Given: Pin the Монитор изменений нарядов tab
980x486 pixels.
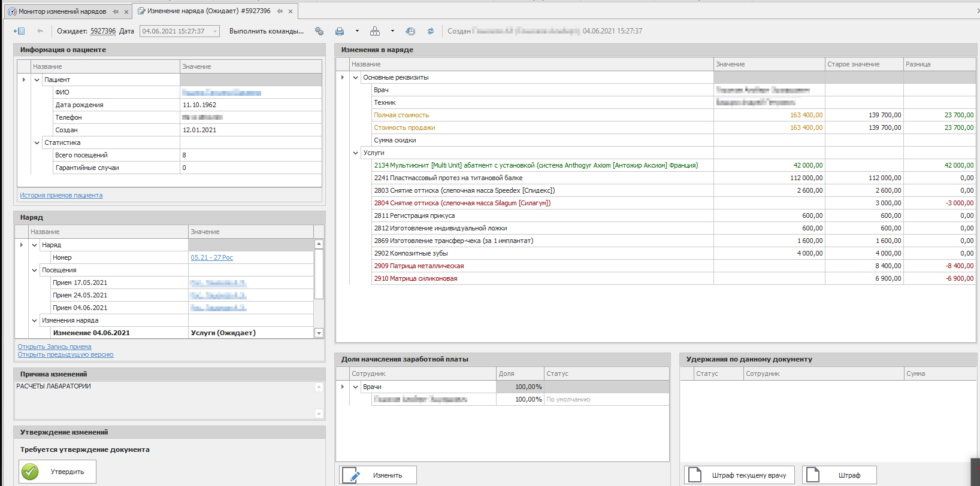Looking at the screenshot, I should tap(116, 11).
